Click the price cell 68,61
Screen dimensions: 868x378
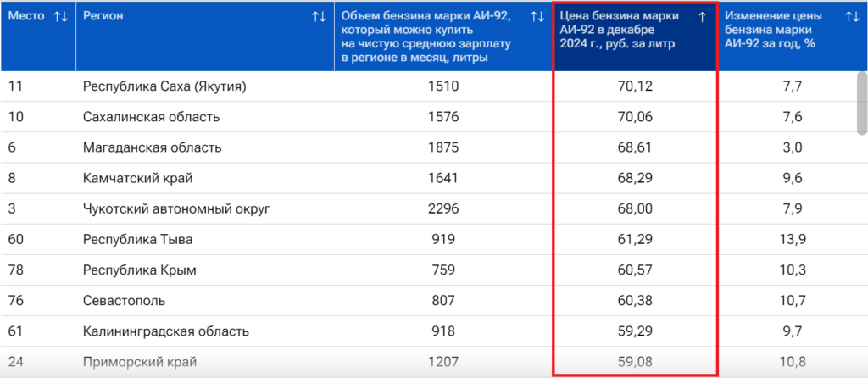click(x=635, y=147)
